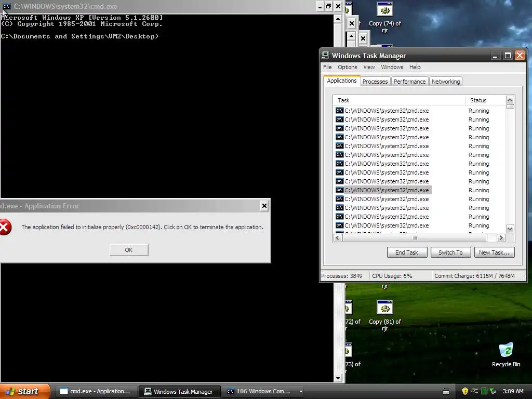Image resolution: width=532 pixels, height=399 pixels.
Task: Minimize the Windows Task Manager window
Action: pos(495,55)
